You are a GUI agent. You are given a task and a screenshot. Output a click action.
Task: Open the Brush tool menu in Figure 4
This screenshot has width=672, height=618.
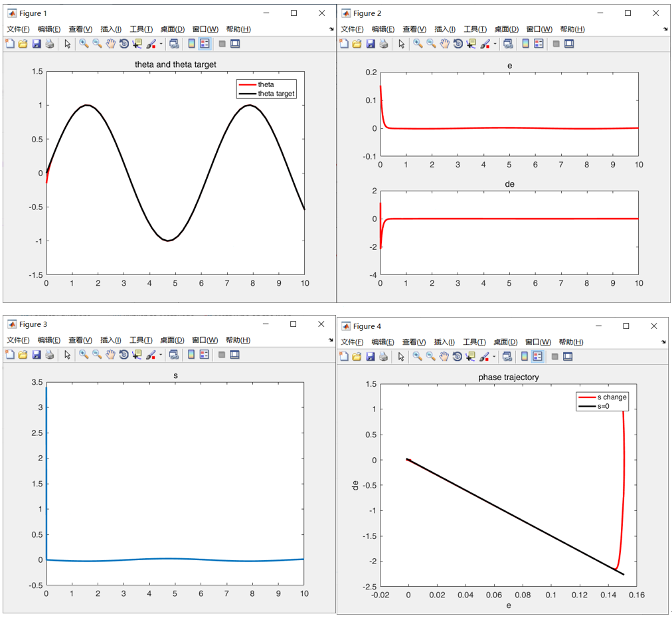tap(495, 357)
